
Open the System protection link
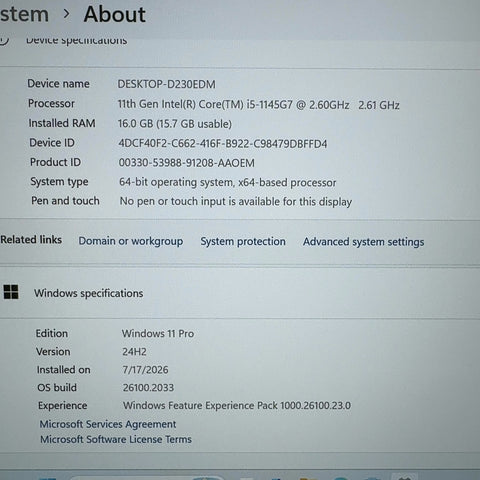(x=243, y=241)
